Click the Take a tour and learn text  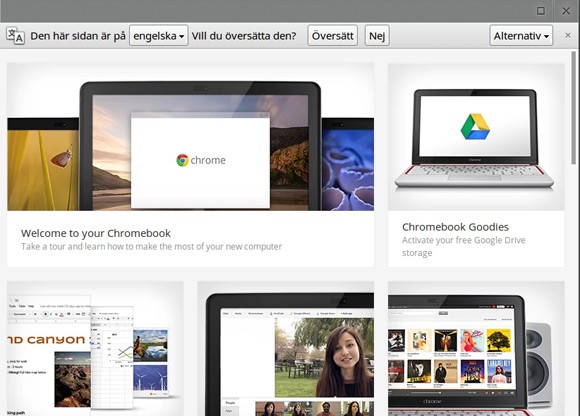(151, 247)
